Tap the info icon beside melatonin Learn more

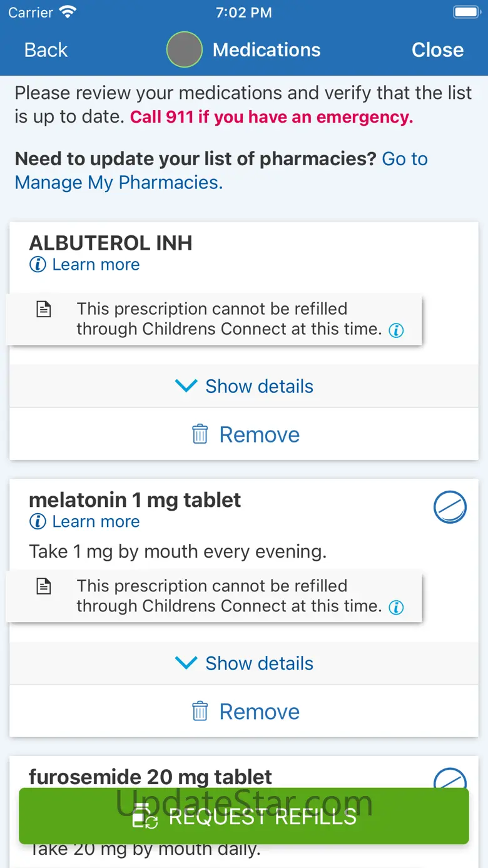click(x=38, y=521)
